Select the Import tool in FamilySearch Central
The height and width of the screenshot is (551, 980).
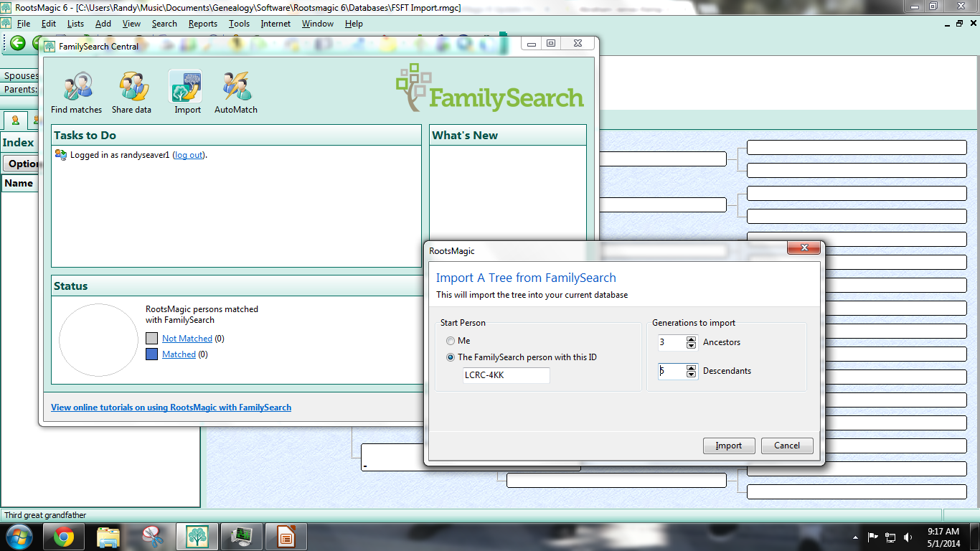(187, 93)
